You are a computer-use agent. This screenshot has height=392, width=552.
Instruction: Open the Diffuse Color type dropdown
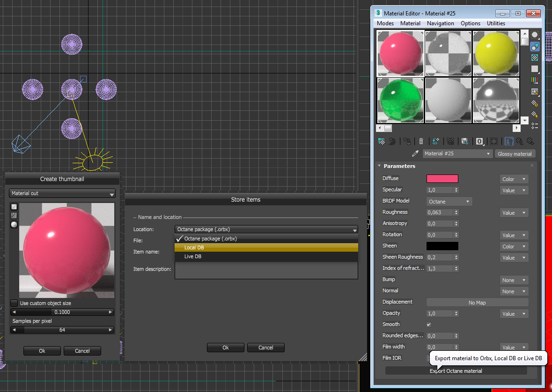coord(514,179)
